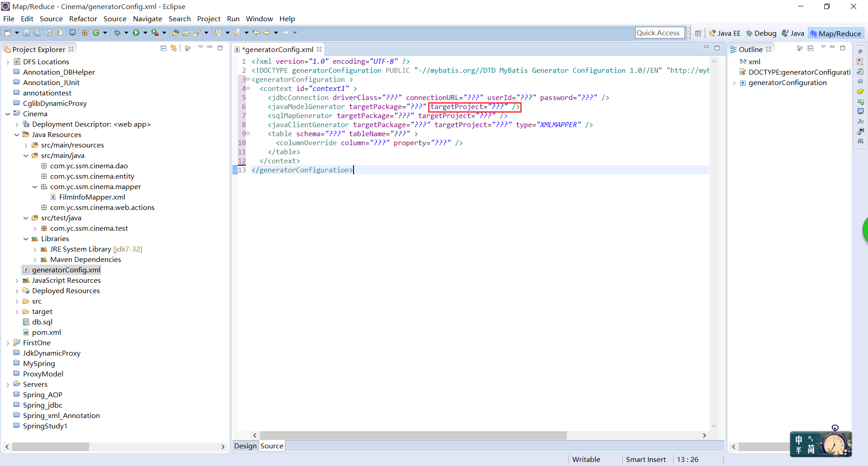
Task: Open the Debug button dropdown arrow
Action: [126, 33]
